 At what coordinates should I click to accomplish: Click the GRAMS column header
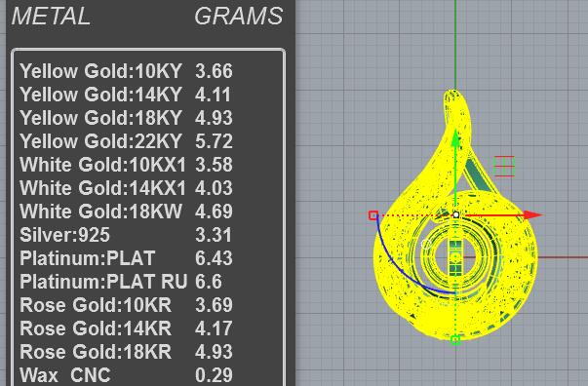[239, 17]
